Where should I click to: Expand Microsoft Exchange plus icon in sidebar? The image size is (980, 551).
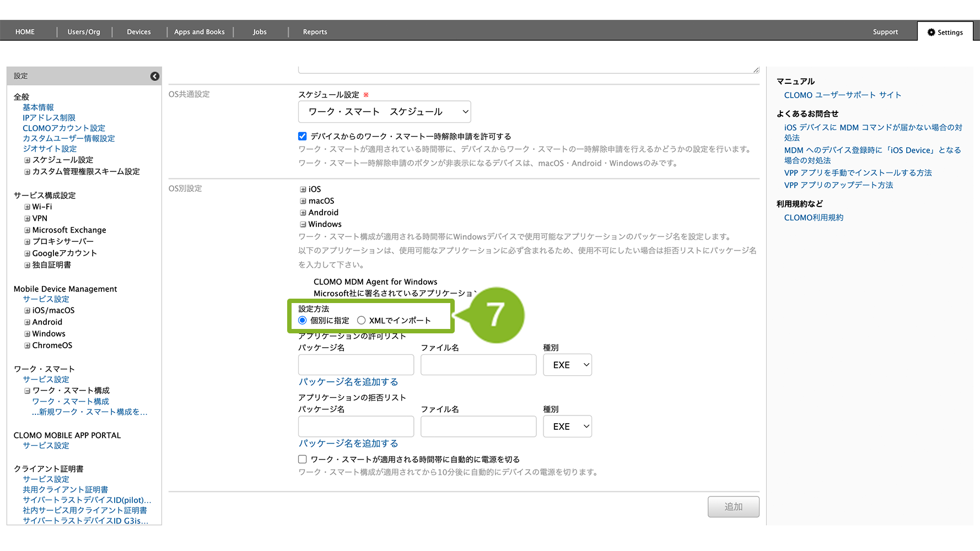pyautogui.click(x=27, y=230)
